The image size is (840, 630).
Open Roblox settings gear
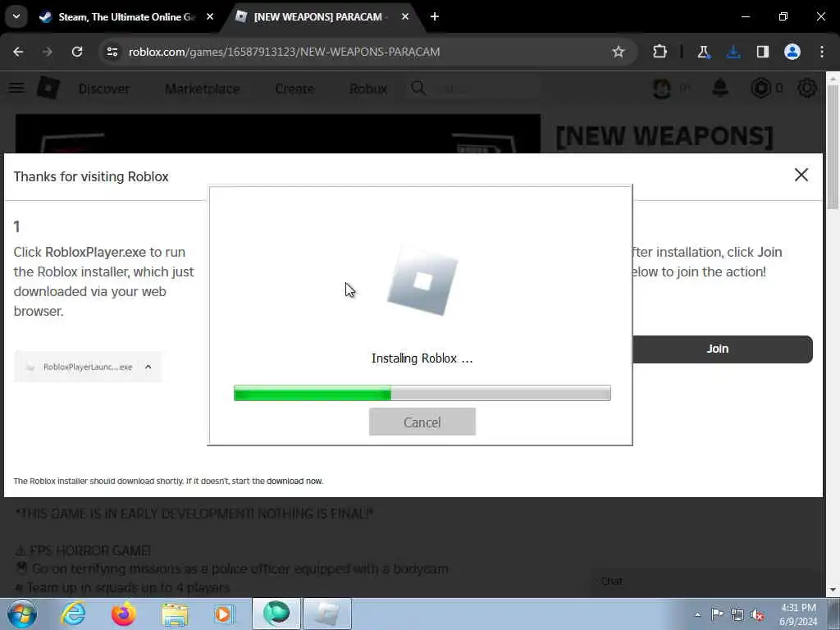click(x=807, y=88)
